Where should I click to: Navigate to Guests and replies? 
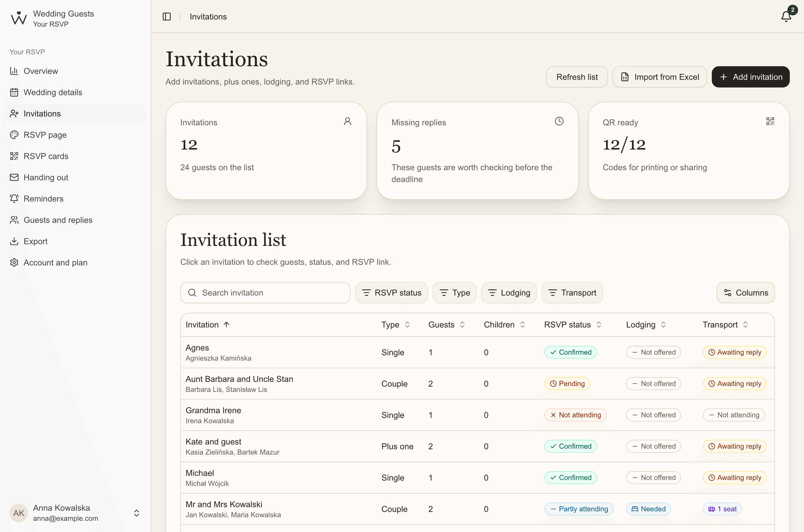pos(75,220)
